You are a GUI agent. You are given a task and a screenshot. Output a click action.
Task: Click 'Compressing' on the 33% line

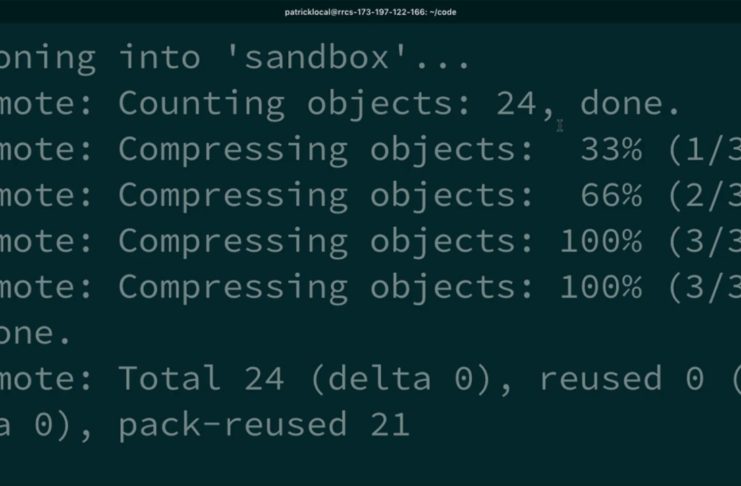tap(233, 149)
